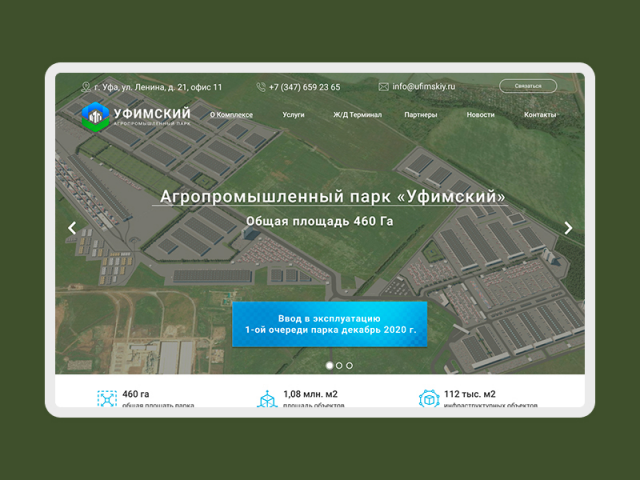
Task: Click the 460 га area icon
Action: click(107, 399)
